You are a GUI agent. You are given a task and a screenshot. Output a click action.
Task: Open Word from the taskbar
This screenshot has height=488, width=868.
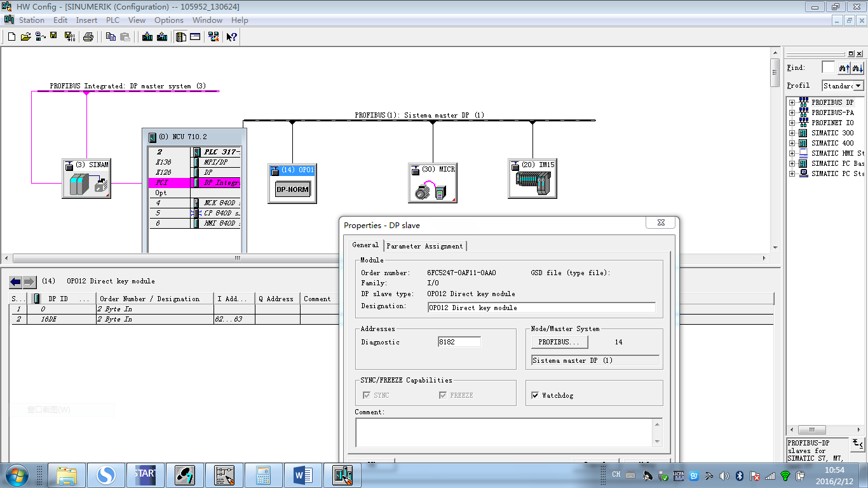[x=302, y=475]
